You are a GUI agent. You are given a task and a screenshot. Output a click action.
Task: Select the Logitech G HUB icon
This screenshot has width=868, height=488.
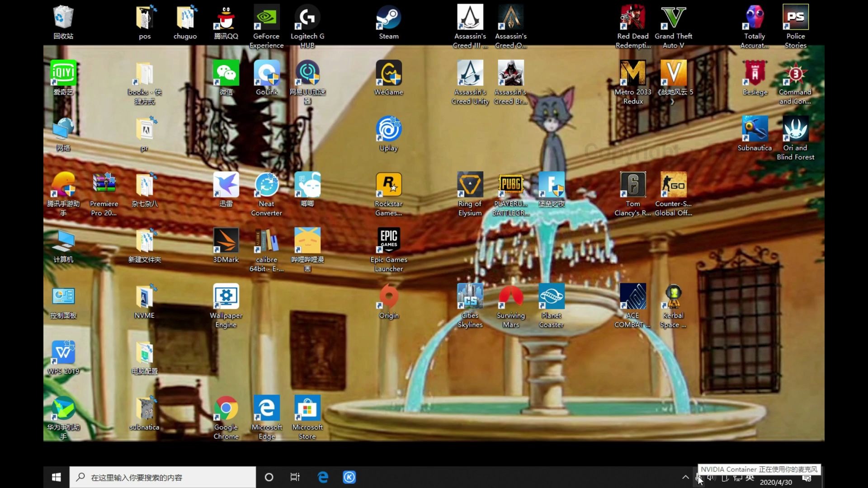tap(307, 26)
